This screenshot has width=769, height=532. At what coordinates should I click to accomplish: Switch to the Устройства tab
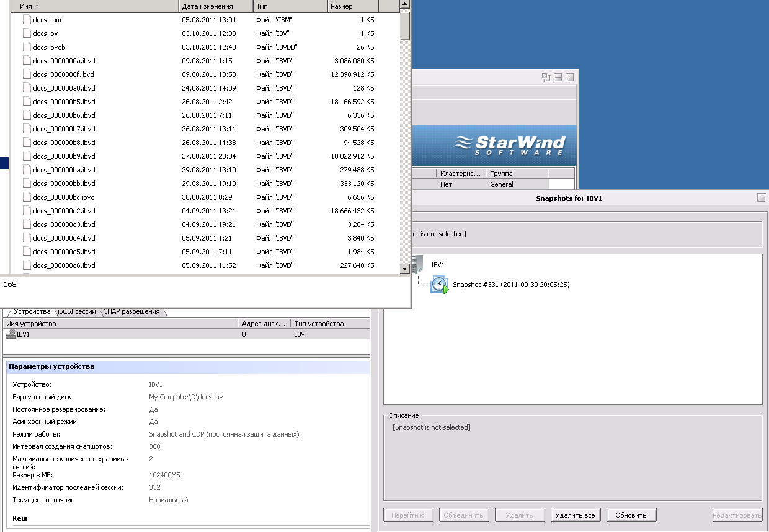point(32,312)
